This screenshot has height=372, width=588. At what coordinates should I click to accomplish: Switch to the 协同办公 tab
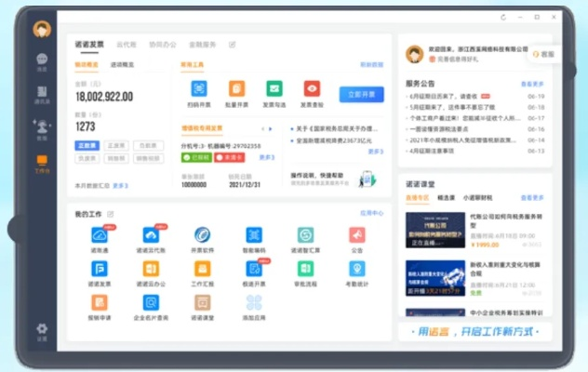[x=161, y=44]
